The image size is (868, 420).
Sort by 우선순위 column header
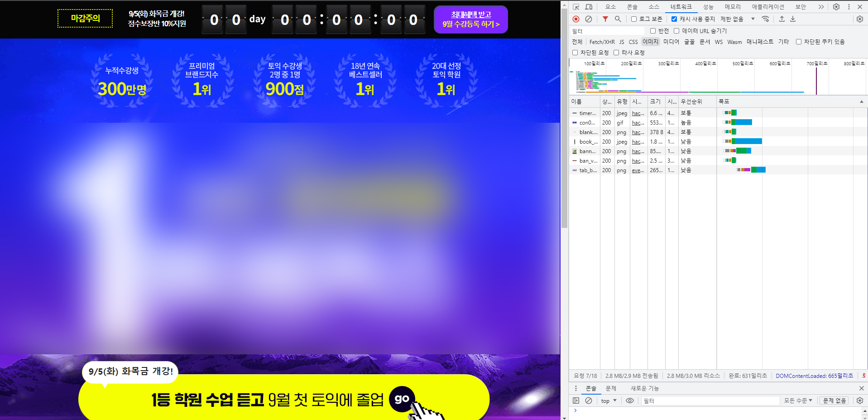click(x=697, y=101)
